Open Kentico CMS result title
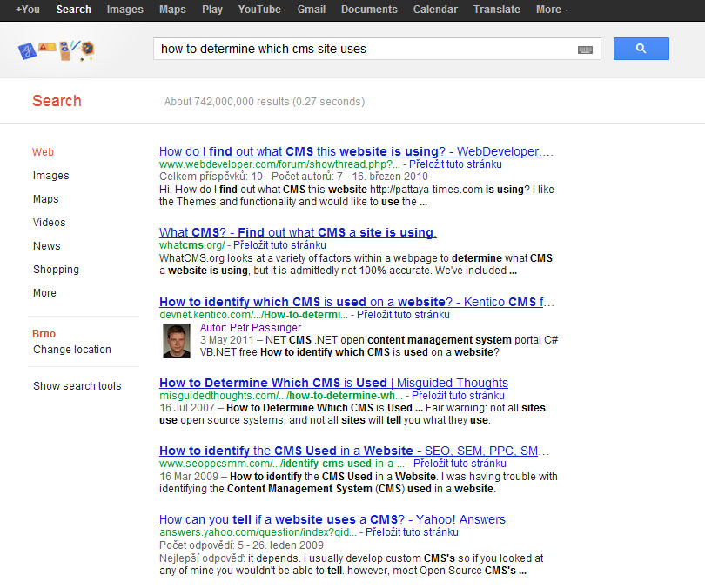This screenshot has height=588, width=705. 357,303
